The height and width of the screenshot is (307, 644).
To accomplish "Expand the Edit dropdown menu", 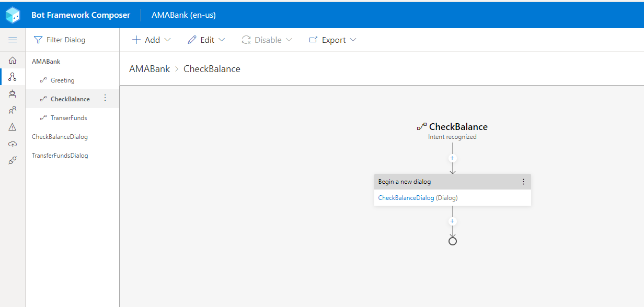I will pos(206,40).
